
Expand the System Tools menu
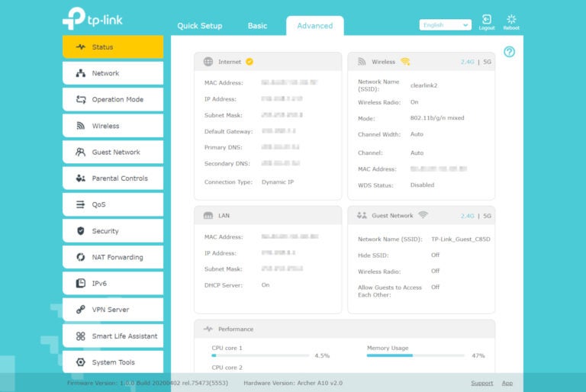pyautogui.click(x=113, y=362)
